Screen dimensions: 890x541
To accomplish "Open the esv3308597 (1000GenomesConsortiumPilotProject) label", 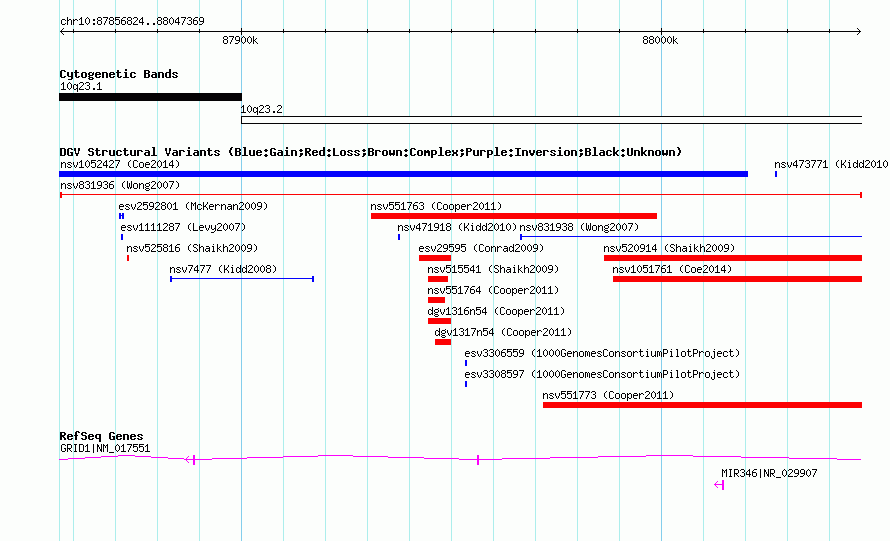I will (602, 374).
